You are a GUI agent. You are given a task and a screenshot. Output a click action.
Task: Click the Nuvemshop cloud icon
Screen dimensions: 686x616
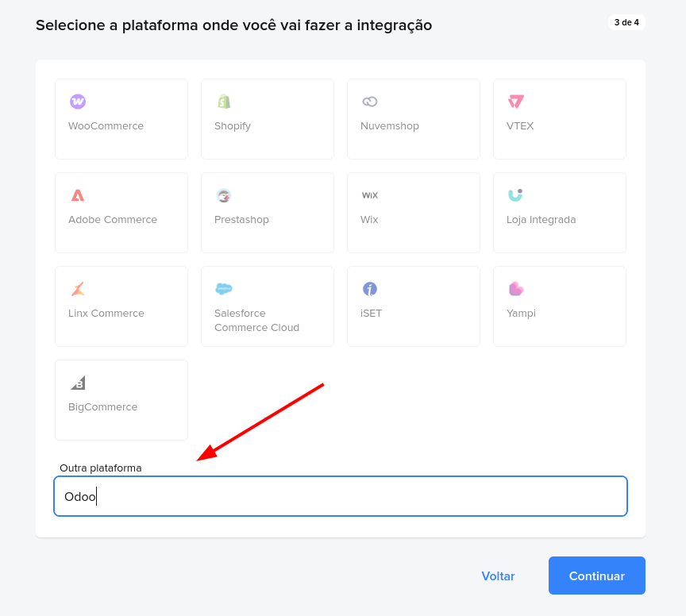pos(370,102)
